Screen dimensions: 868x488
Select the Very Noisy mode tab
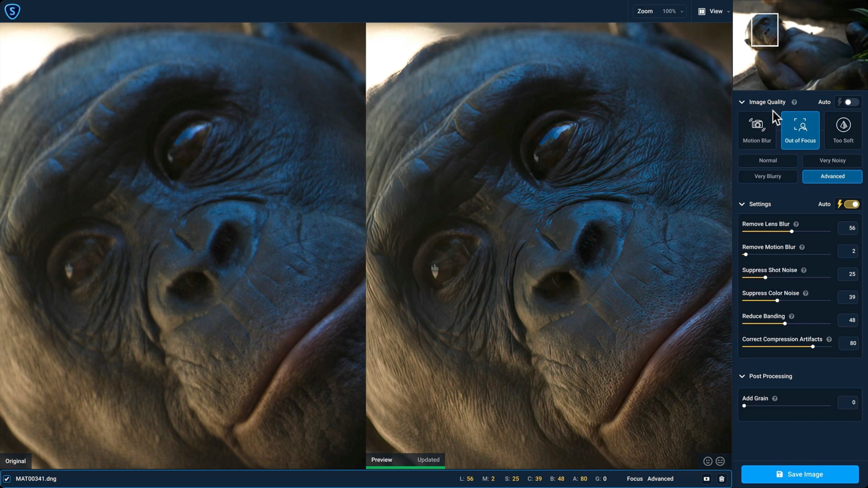(832, 160)
